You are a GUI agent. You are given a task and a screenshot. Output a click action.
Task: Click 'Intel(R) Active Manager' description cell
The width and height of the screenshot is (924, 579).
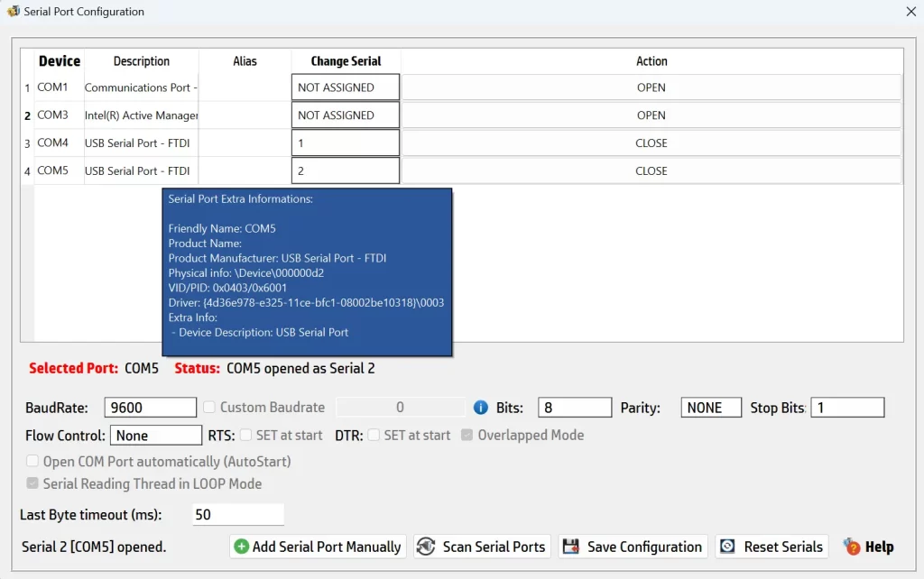tap(141, 115)
